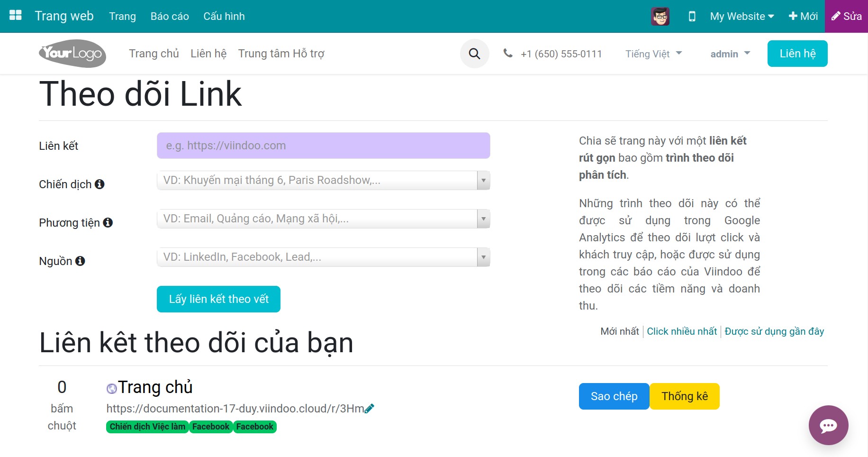Open the apps grid menu icon
The image size is (868, 457).
pyautogui.click(x=16, y=16)
